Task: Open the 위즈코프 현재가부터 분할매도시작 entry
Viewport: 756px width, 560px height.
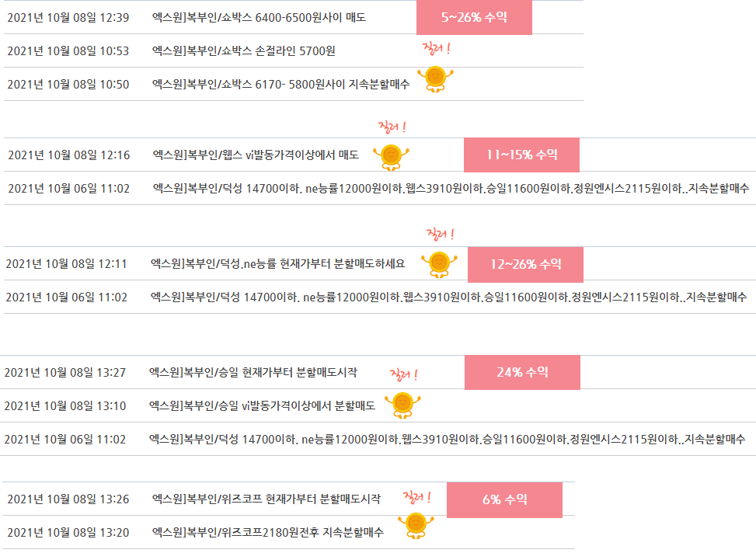Action: [267, 499]
